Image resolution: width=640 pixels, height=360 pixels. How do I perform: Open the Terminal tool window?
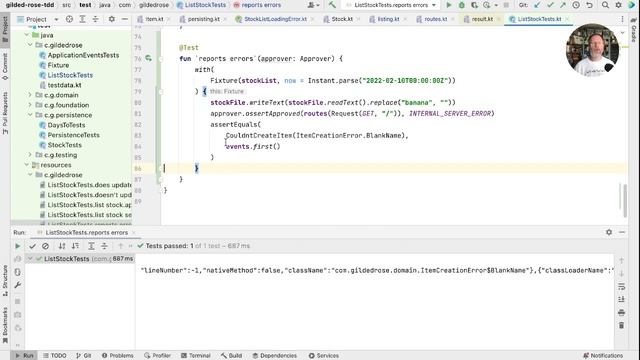(x=196, y=356)
